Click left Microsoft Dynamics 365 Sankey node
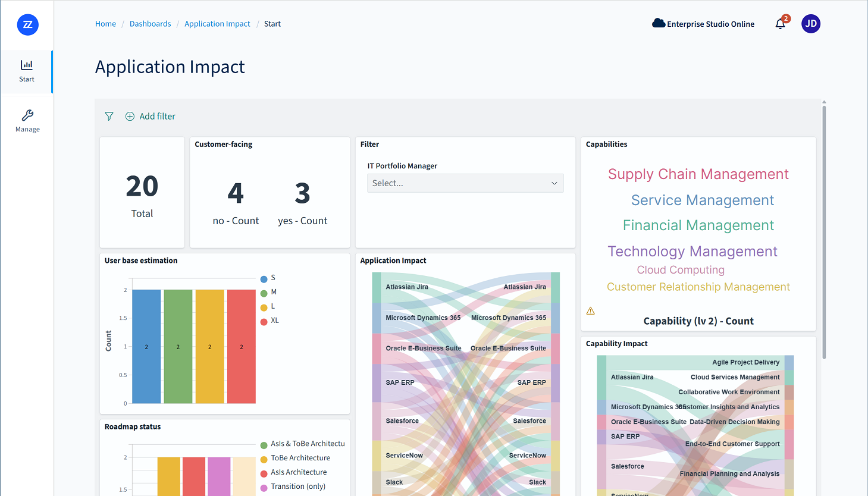 coord(377,318)
